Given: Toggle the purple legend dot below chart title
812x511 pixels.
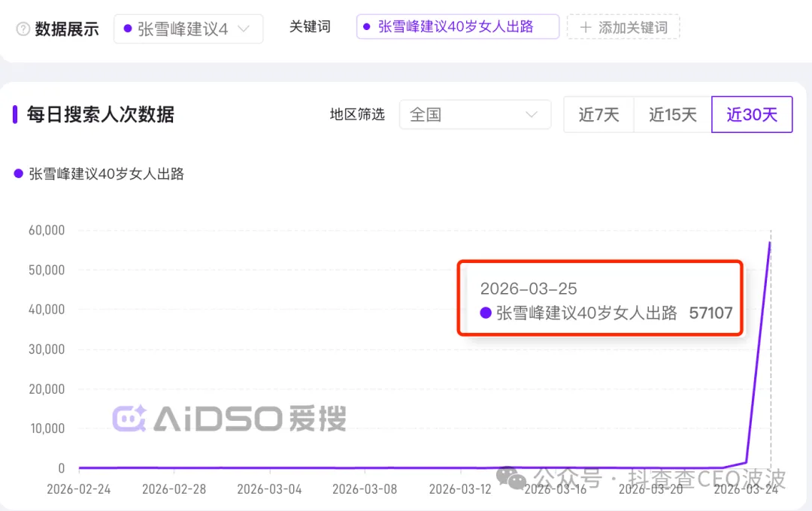Looking at the screenshot, I should [19, 174].
